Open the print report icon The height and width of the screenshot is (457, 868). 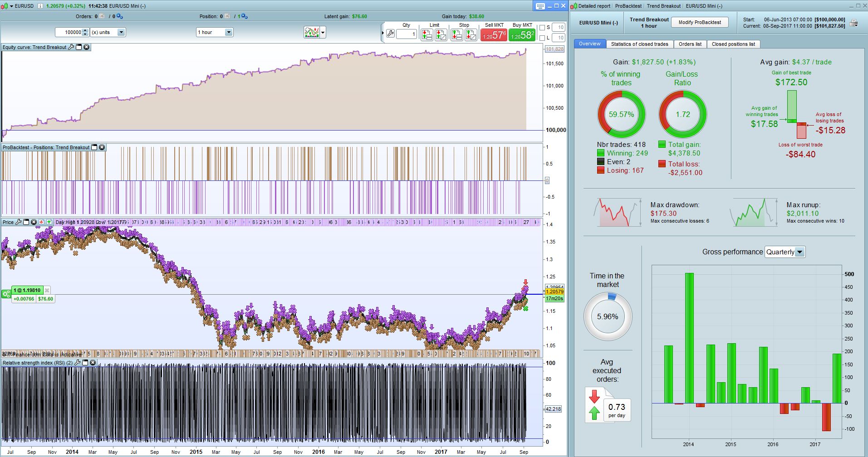(853, 23)
